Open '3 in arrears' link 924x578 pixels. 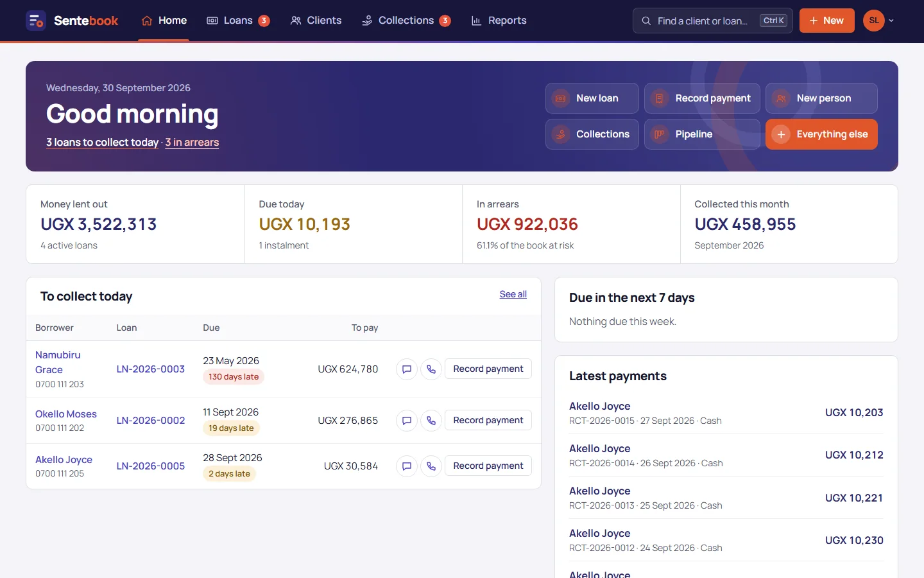pyautogui.click(x=192, y=143)
